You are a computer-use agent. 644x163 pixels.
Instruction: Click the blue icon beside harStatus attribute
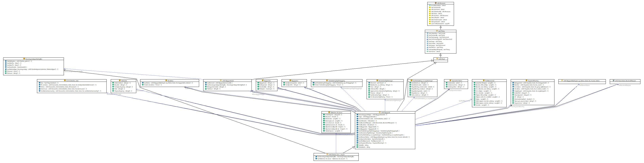[143, 83]
